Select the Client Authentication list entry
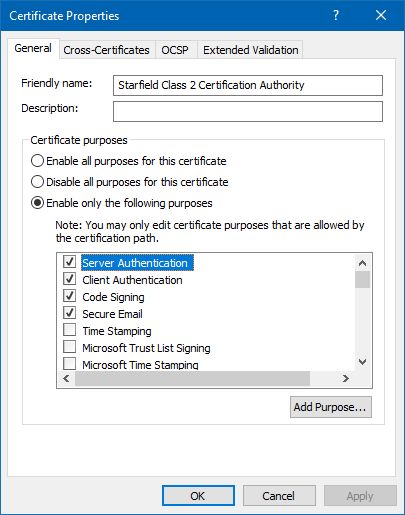The width and height of the screenshot is (405, 515). point(132,280)
